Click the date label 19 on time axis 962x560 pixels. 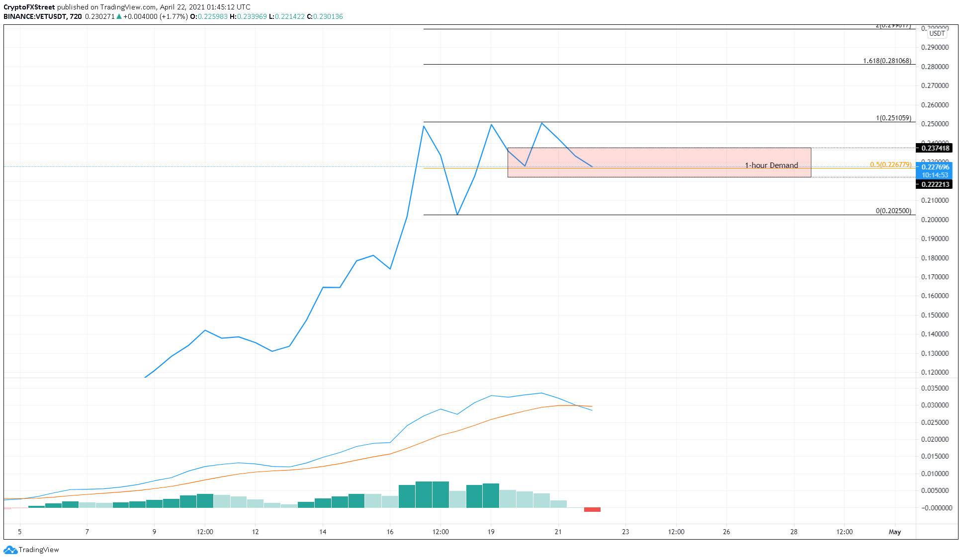click(x=491, y=532)
